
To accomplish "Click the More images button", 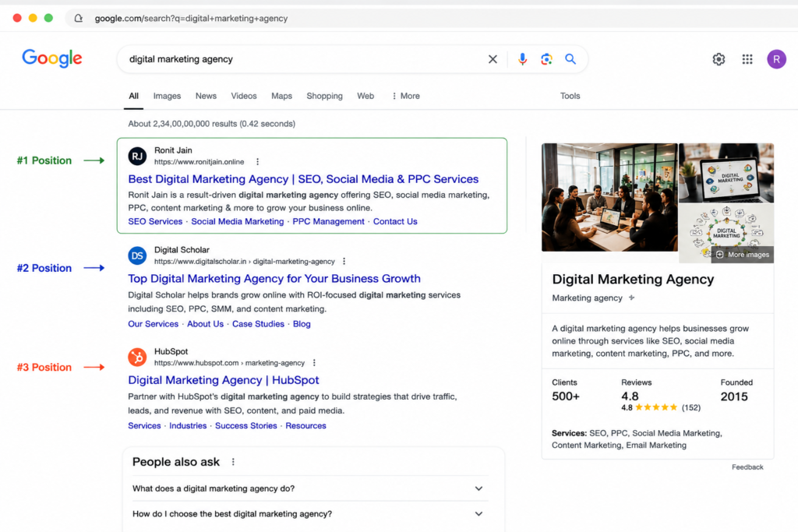I will (x=743, y=254).
